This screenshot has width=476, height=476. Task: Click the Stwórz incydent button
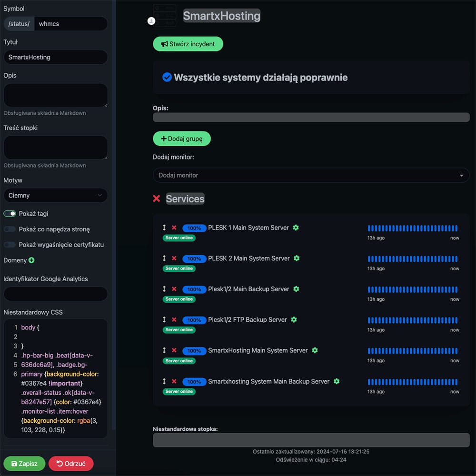click(188, 44)
